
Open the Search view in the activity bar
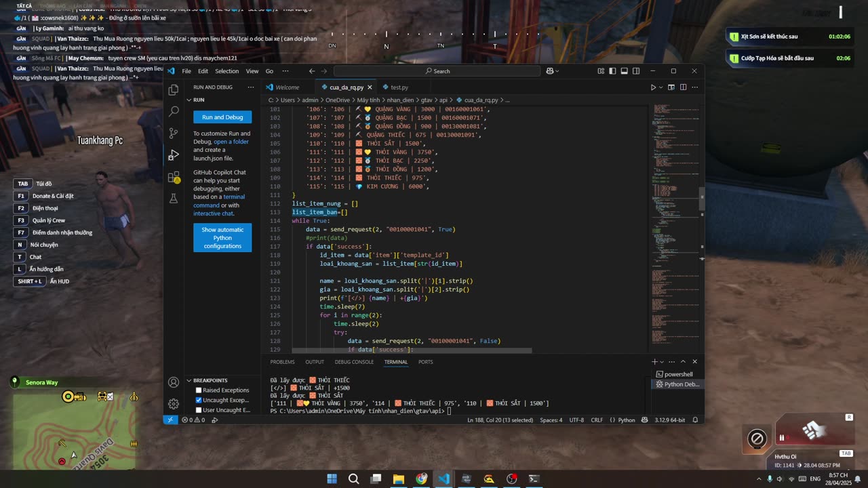coord(174,111)
